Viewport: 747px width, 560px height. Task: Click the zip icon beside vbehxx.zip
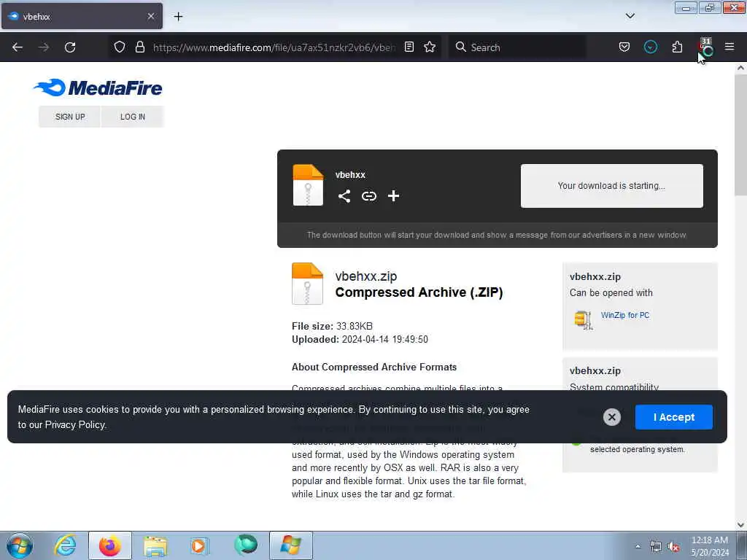pos(307,284)
